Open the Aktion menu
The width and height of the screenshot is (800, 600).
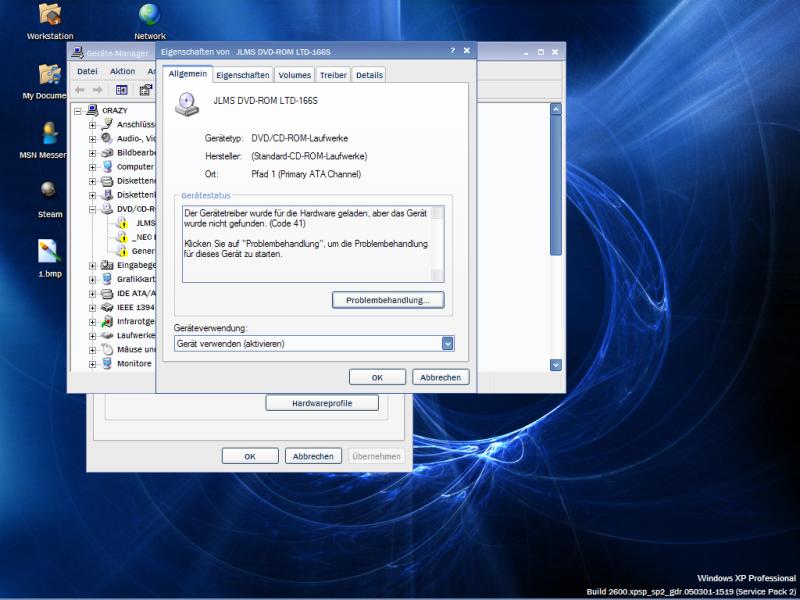click(122, 71)
